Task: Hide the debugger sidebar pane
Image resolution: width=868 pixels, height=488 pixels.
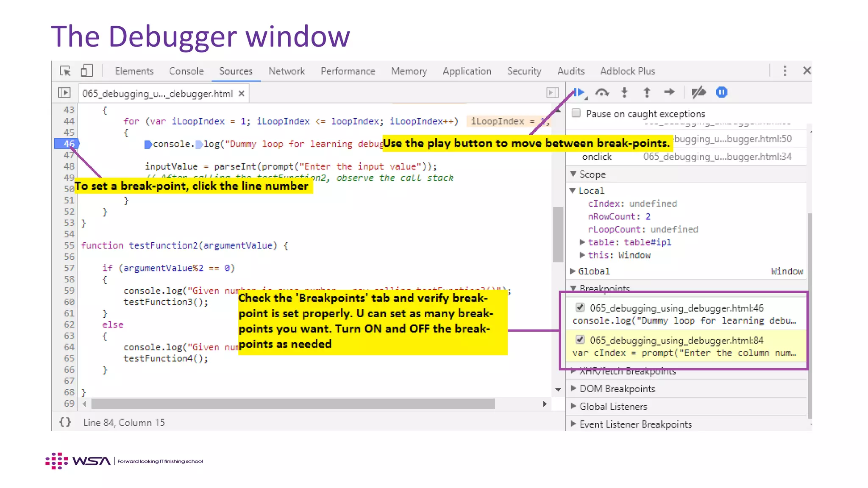Action: click(x=552, y=93)
